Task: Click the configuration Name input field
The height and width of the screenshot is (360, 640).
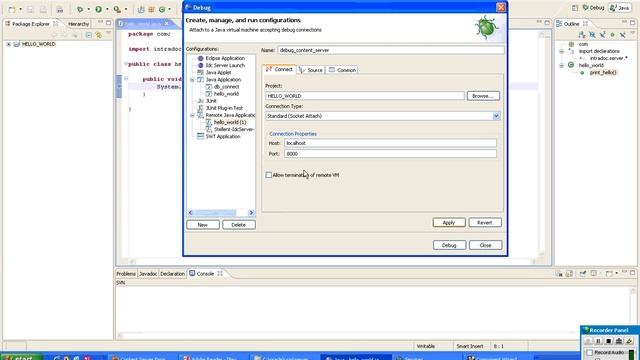Action: [391, 50]
